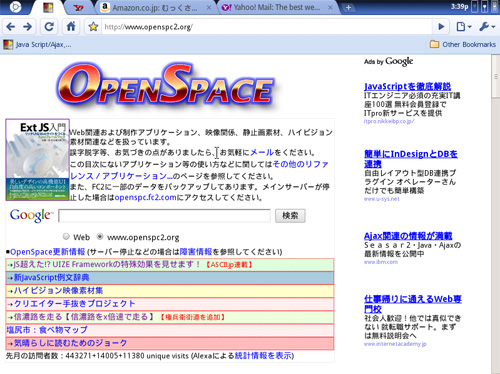Click the 3:39p clock in status area
500x374 pixels.
459,7
